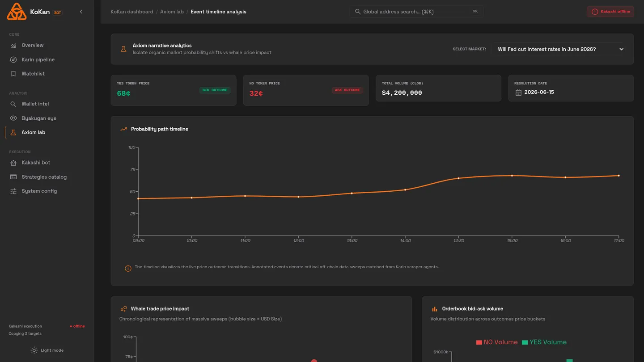The height and width of the screenshot is (362, 644).
Task: Click the alert icon in Kakashi offline badge
Action: [595, 12]
